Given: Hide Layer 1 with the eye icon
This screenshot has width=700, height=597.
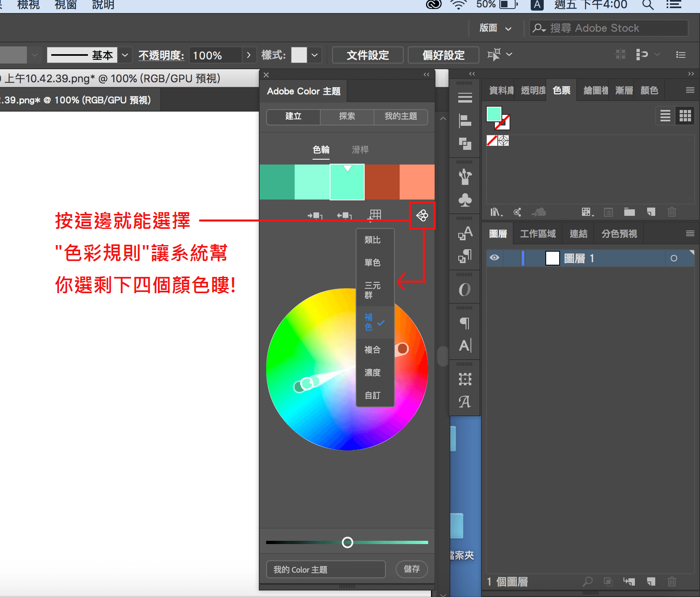Looking at the screenshot, I should tap(494, 258).
